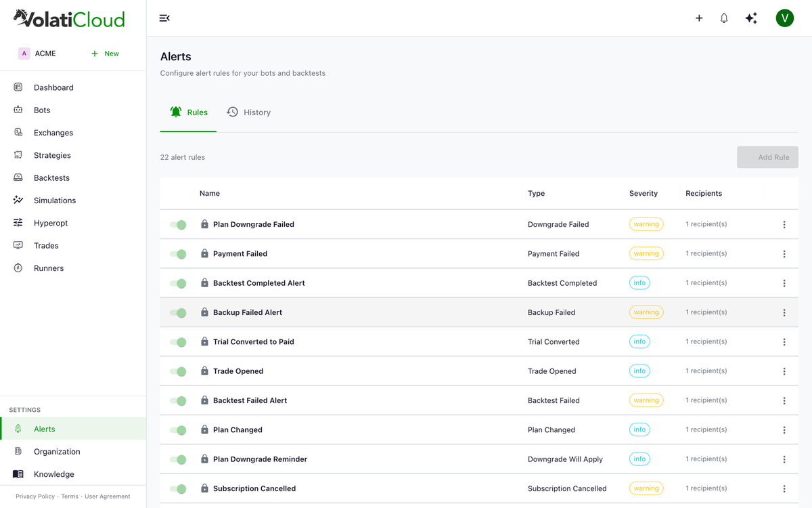
Task: Open actions menu for Plan Downgrade Failed
Action: 784,224
